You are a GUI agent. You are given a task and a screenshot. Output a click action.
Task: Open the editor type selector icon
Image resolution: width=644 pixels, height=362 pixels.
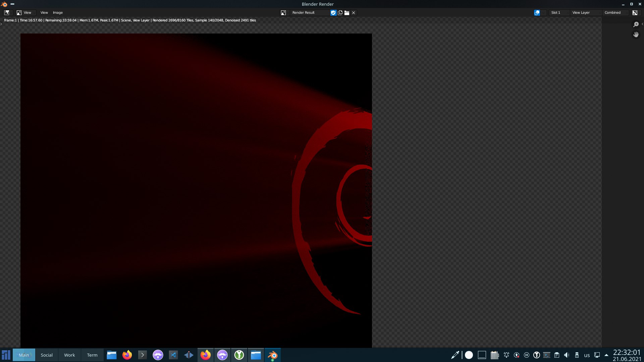[x=7, y=12]
